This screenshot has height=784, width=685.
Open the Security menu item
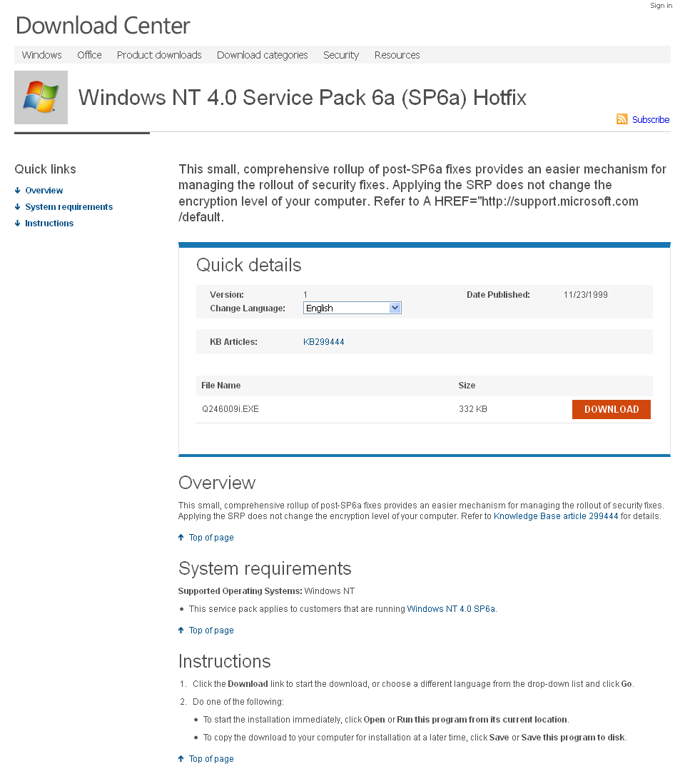(x=340, y=55)
